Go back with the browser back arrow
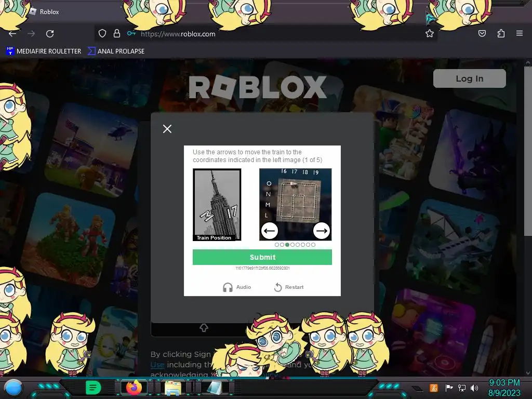 click(12, 34)
